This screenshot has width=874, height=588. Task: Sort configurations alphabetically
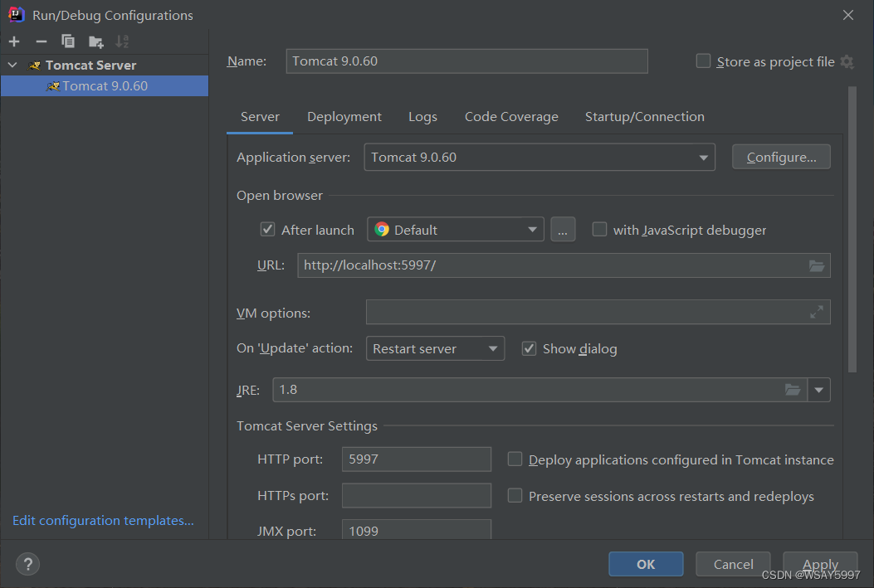(x=122, y=41)
